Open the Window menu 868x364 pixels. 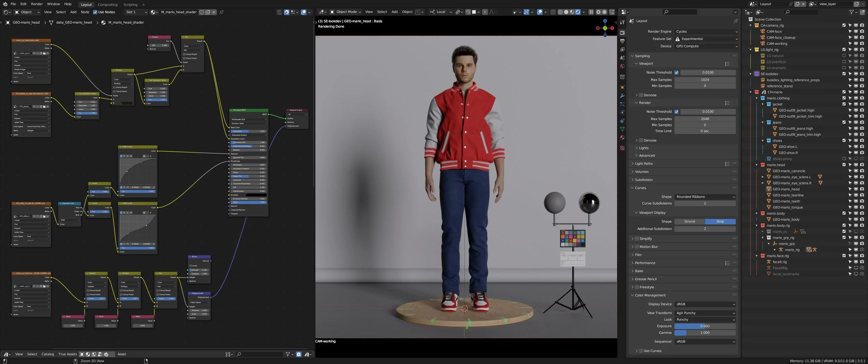click(x=53, y=4)
